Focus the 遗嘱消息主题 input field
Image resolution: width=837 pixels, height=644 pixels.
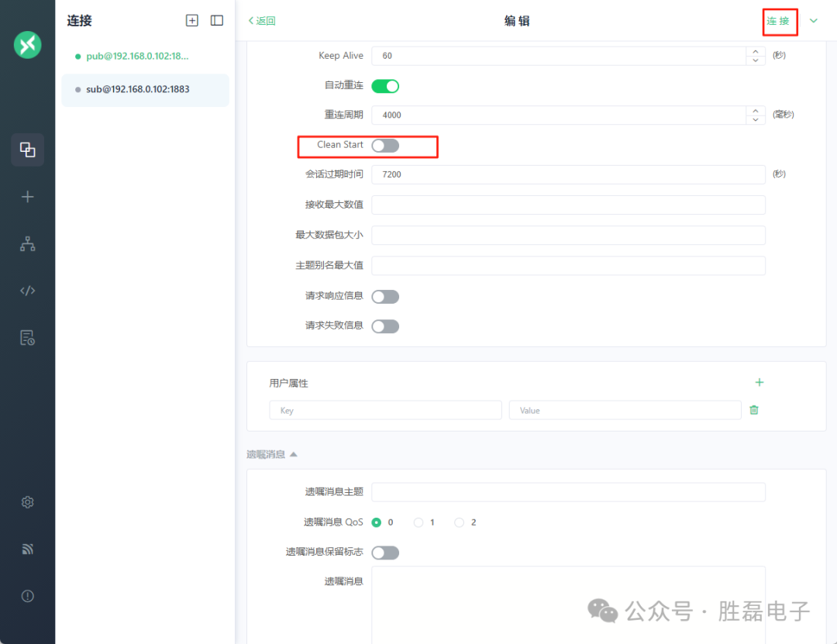coord(569,492)
